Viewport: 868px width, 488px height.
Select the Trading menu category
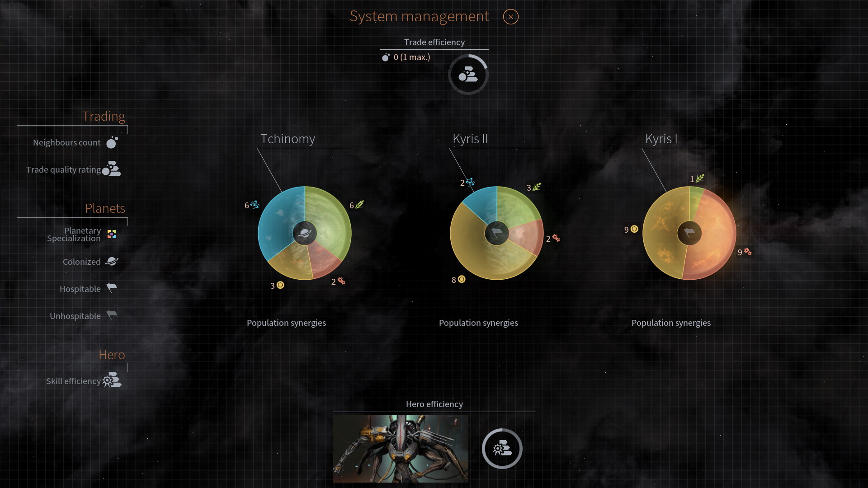[103, 115]
